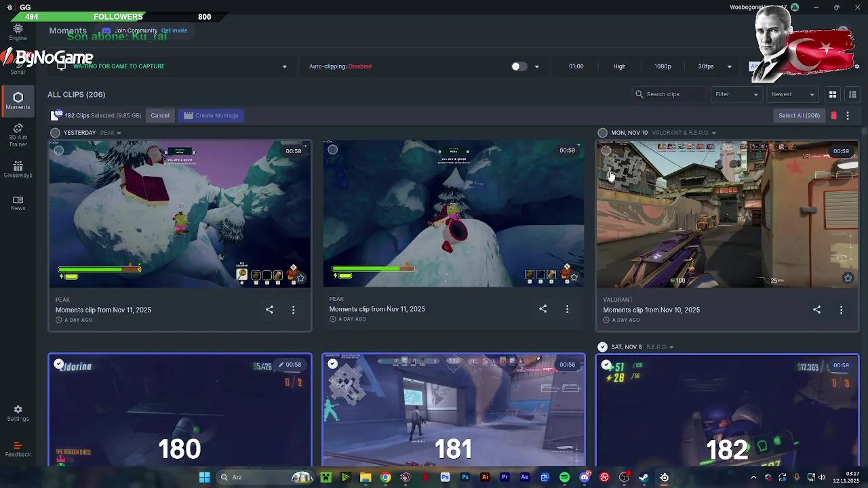Open more menu of first PEAK clip

coord(294,310)
